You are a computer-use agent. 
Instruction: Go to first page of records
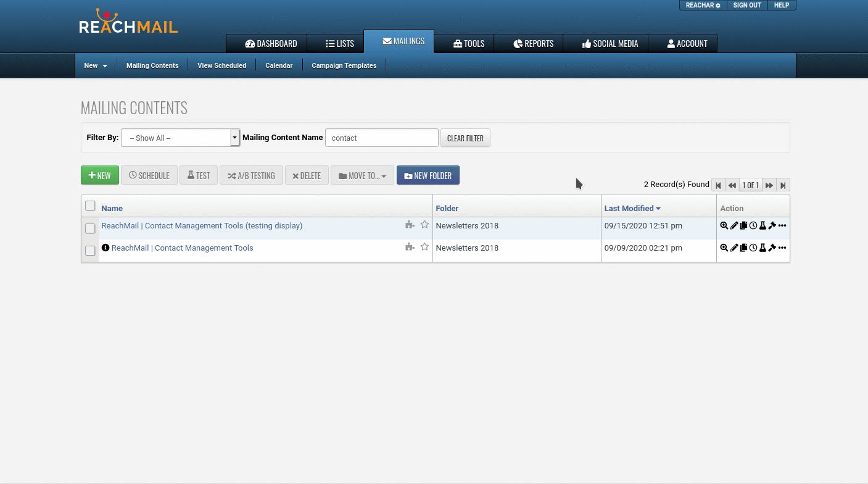coord(718,185)
